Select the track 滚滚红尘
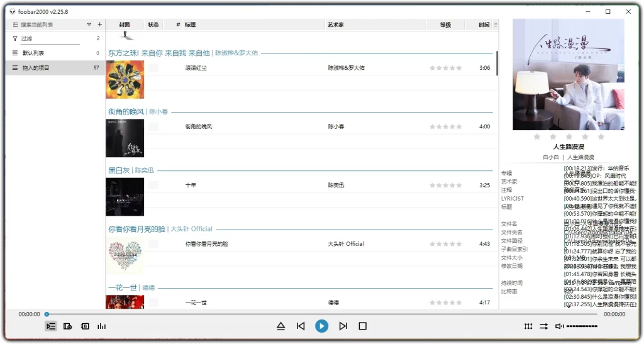 [x=196, y=68]
